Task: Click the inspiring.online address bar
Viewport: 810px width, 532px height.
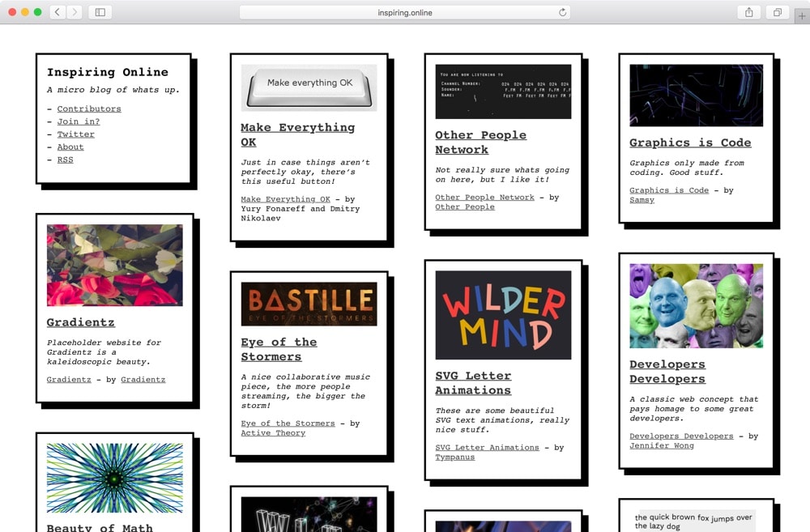Action: (404, 12)
